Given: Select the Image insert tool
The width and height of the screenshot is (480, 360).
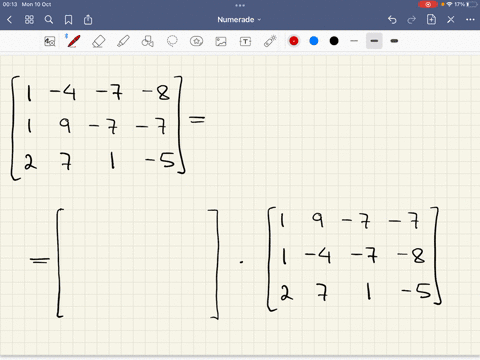Looking at the screenshot, I should point(221,41).
